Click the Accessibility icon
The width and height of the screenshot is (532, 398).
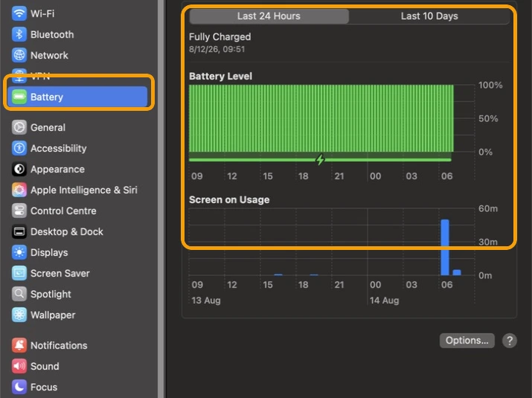[x=19, y=148]
